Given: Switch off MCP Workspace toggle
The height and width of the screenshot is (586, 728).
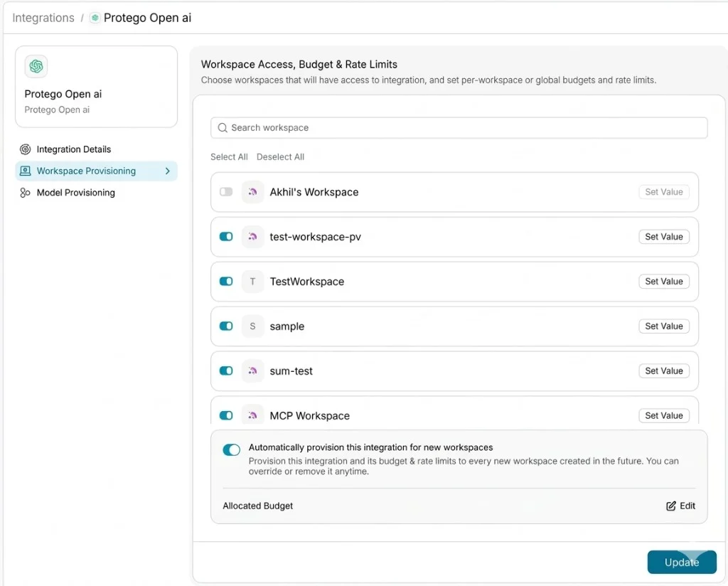Looking at the screenshot, I should click(x=226, y=415).
